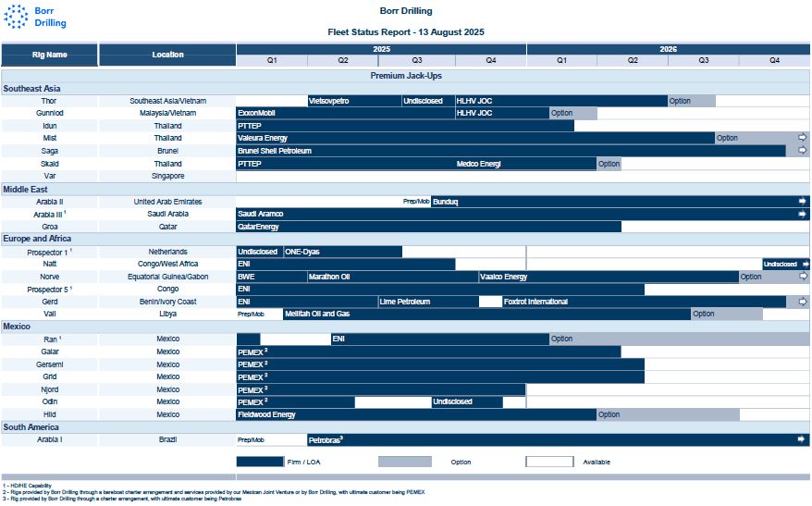Click the Middle East region heading
The width and height of the screenshot is (812, 506).
click(x=25, y=190)
